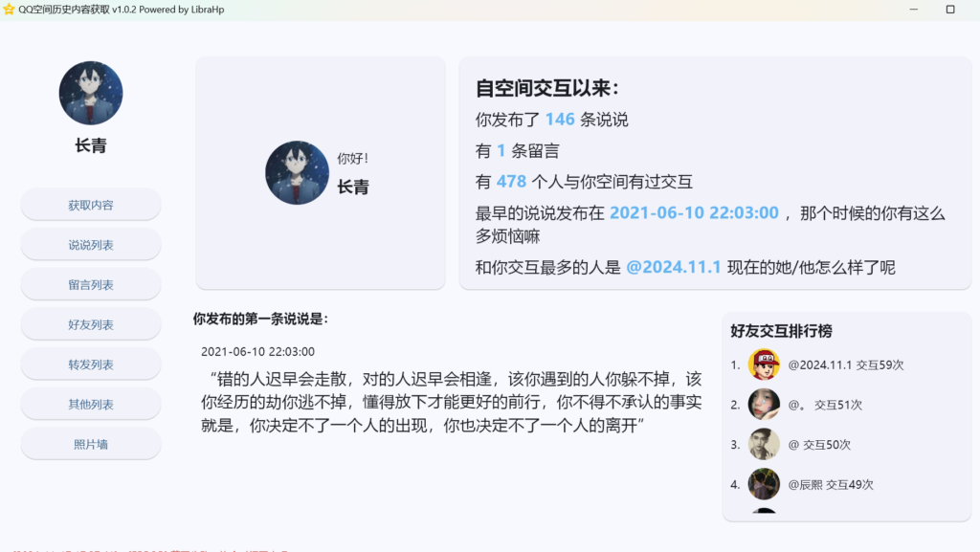The width and height of the screenshot is (980, 552).
Task: Show the 其他列表 page
Action: pyautogui.click(x=91, y=404)
